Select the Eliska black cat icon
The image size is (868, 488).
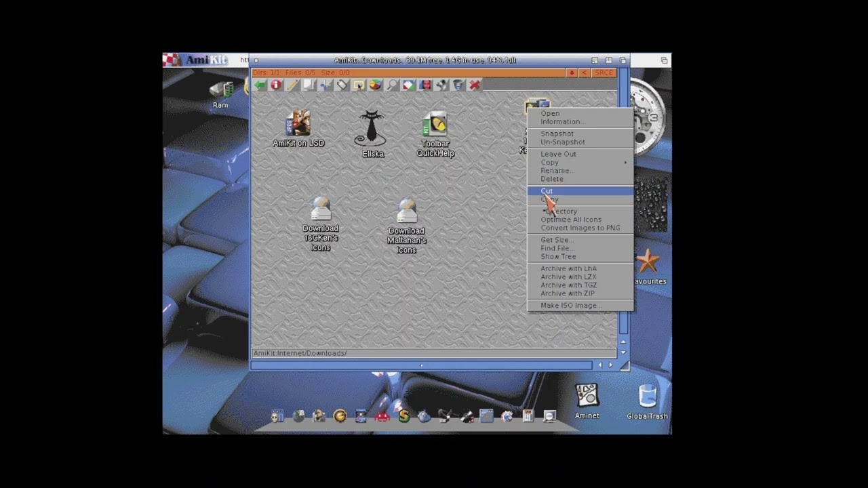372,134
